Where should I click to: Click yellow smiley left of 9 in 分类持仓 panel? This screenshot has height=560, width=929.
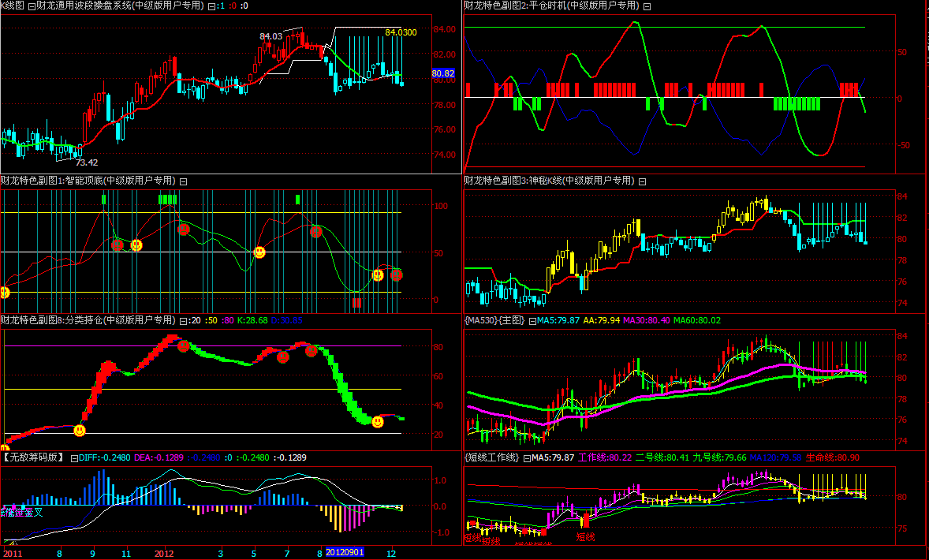pos(80,430)
